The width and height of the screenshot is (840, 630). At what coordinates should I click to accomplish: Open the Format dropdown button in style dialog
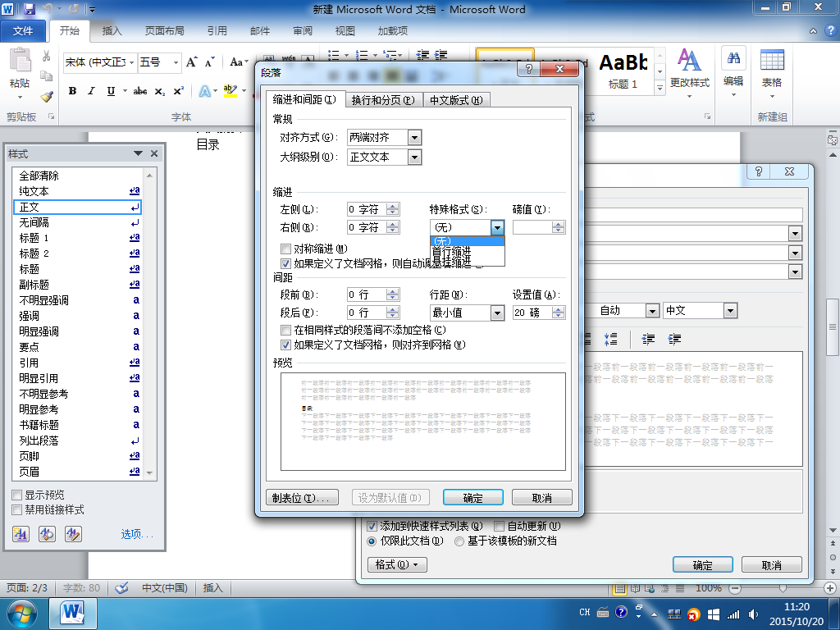[398, 564]
